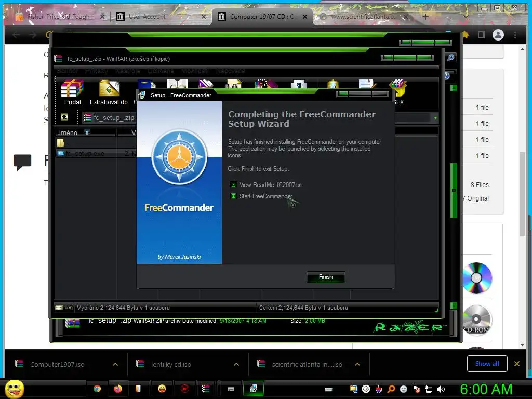The image size is (532, 399).
Task: Click the fc_setup_.zip path box in WinRAR
Action: [x=109, y=118]
